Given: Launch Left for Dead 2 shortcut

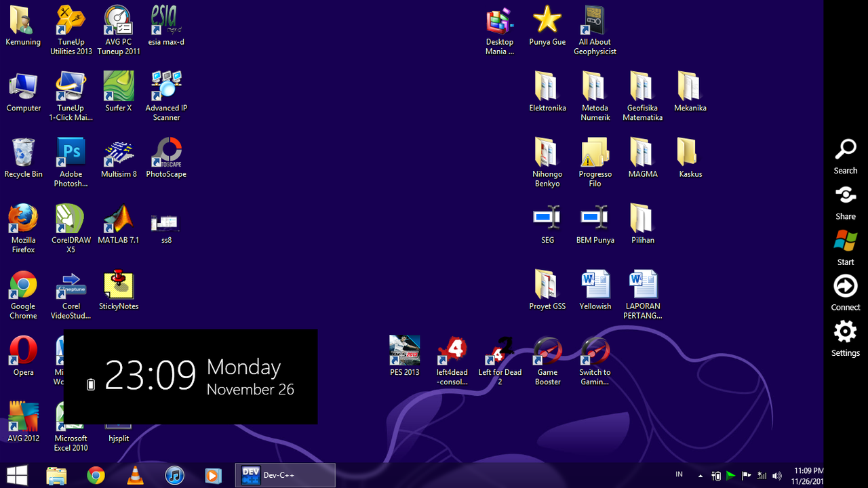Looking at the screenshot, I should 500,361.
